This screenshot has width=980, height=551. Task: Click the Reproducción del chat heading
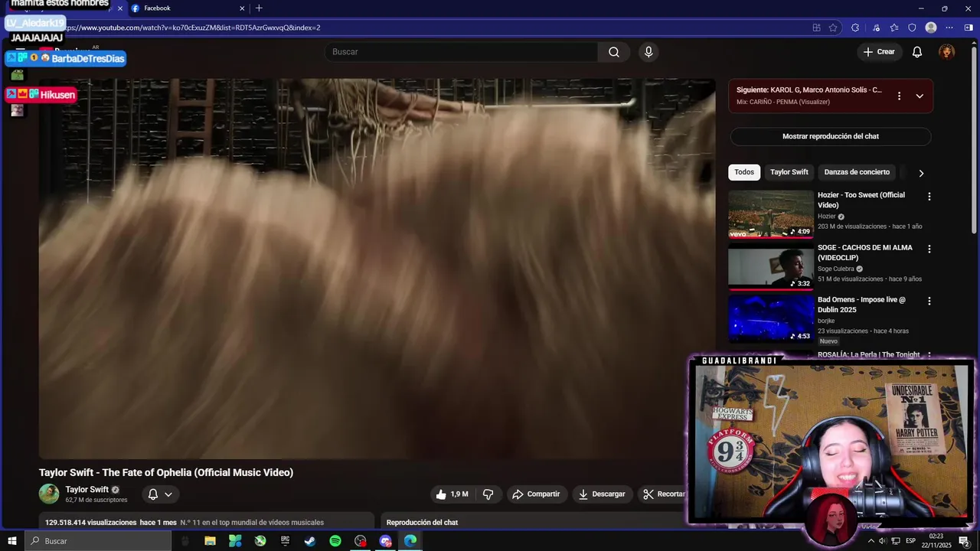(x=422, y=523)
